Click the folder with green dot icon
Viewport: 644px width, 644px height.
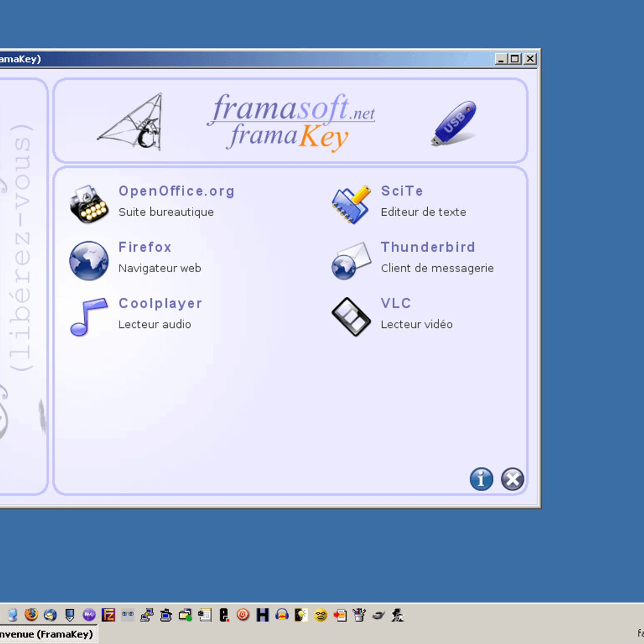tap(186, 614)
